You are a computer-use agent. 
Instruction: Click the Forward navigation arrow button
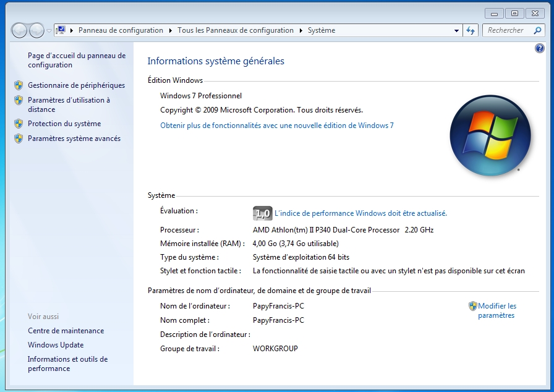(36, 30)
